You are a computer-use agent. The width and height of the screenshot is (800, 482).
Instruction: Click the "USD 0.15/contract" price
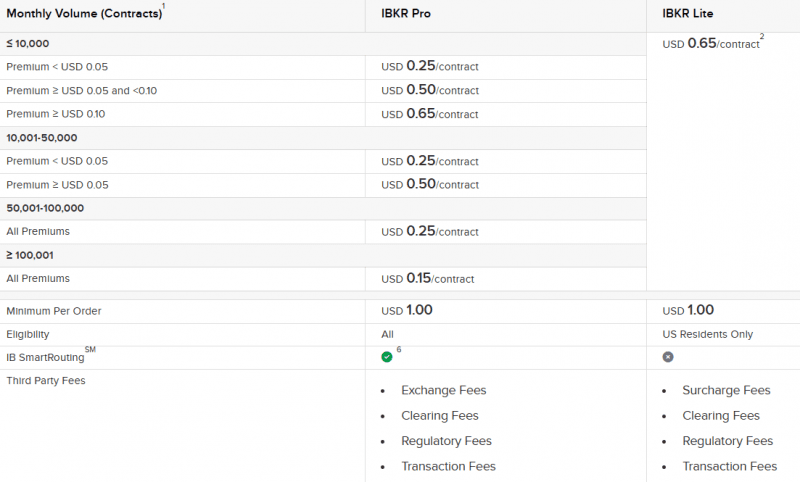click(428, 278)
